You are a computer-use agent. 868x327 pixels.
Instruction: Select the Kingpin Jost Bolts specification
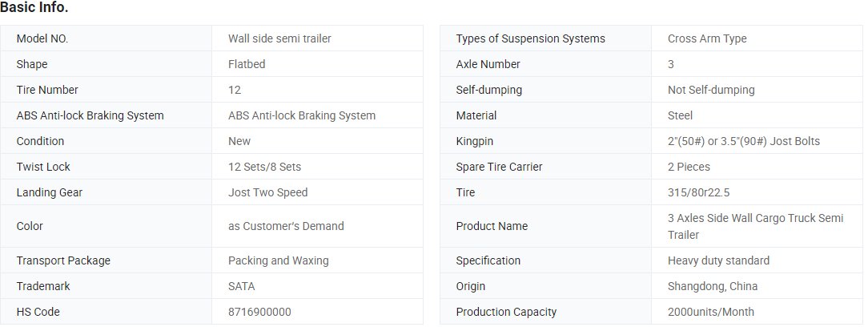743,141
